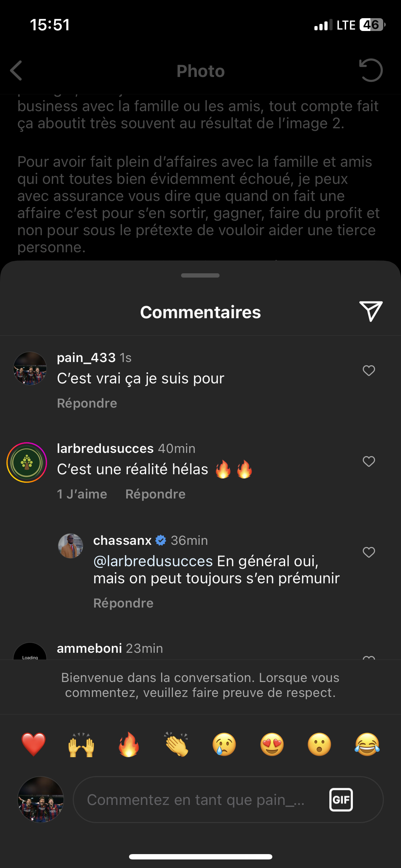Insert the clapping hands emoji

click(x=176, y=744)
